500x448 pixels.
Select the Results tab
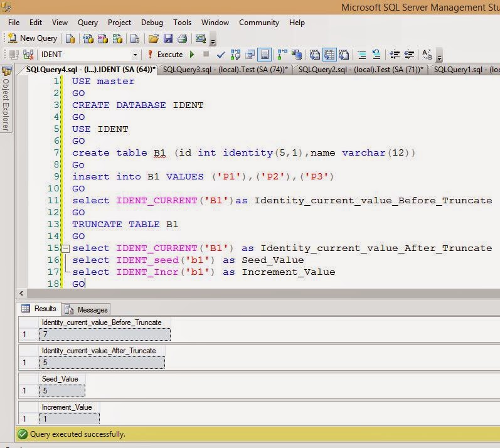39,309
